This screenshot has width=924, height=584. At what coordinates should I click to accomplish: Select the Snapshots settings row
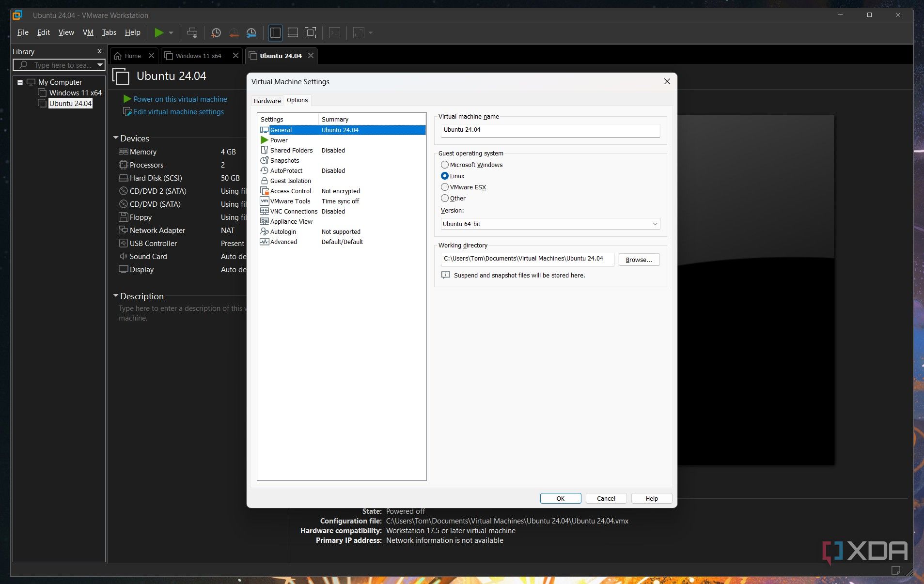click(342, 160)
